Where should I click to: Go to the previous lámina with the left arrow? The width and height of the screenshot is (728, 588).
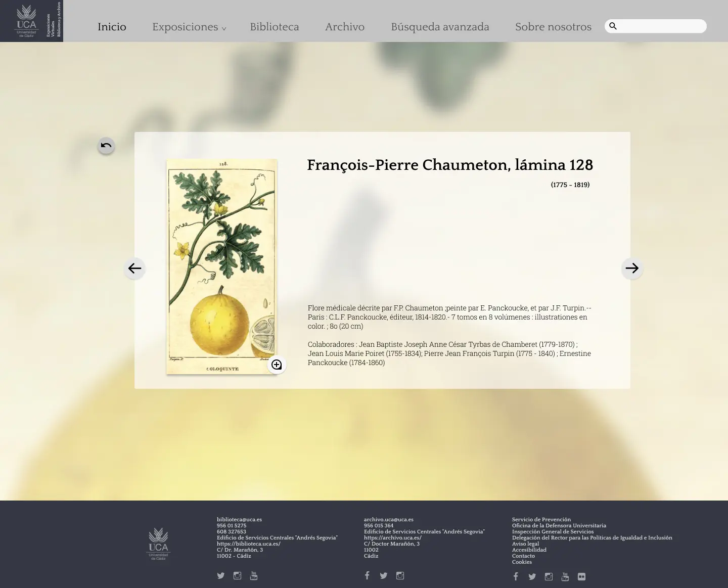point(134,268)
